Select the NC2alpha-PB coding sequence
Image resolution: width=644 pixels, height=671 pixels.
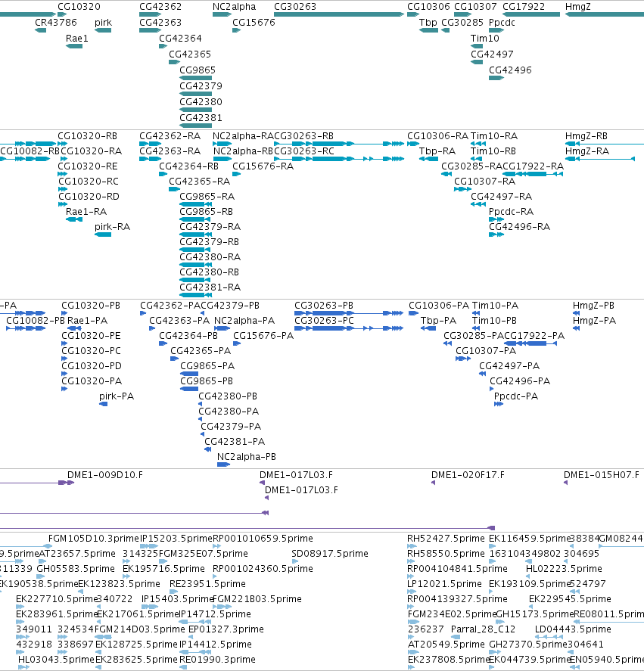point(246,456)
